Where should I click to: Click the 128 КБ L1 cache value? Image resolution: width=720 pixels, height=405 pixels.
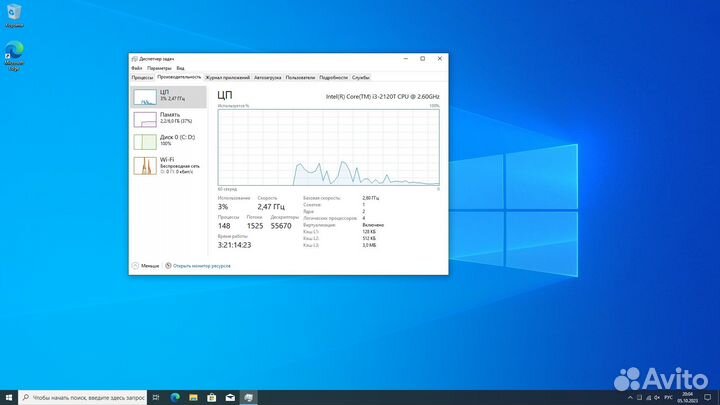tap(369, 232)
